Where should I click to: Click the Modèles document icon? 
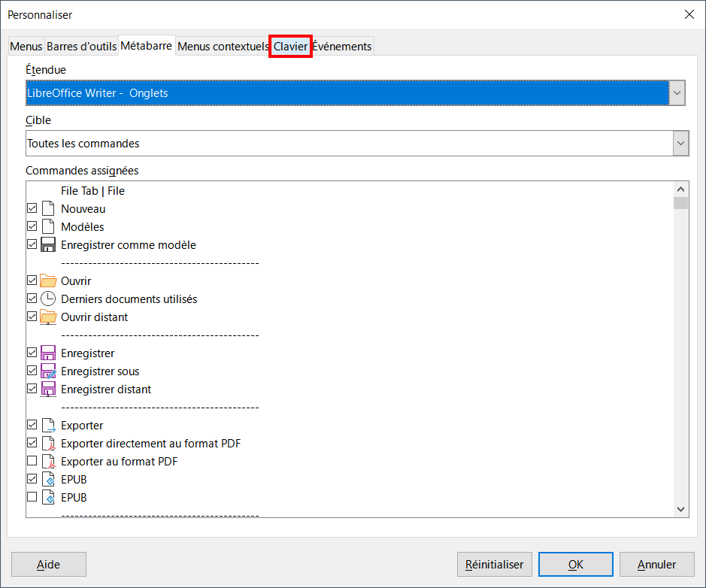[x=48, y=226]
